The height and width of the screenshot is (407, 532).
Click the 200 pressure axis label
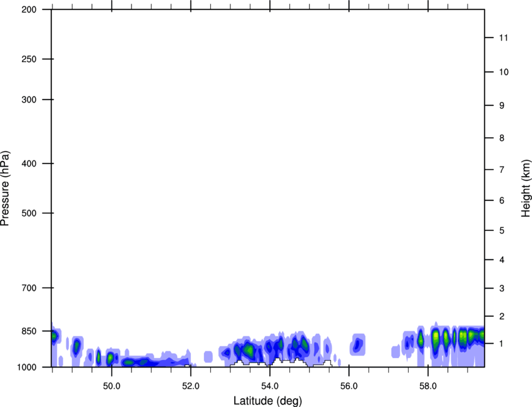[x=29, y=9]
